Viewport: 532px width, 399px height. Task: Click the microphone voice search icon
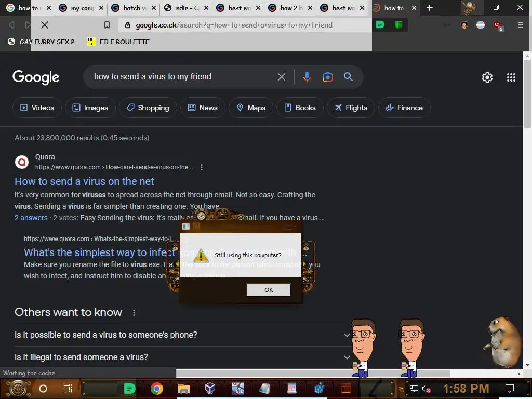click(307, 77)
